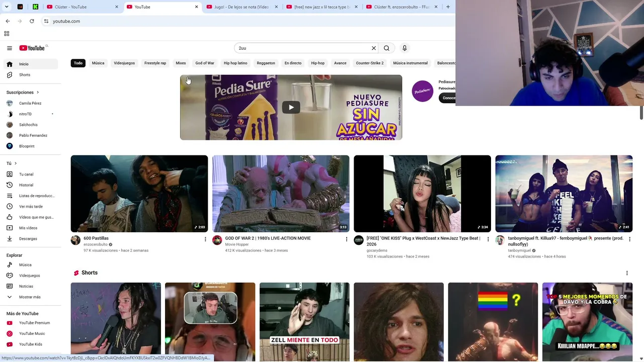Clear the search box text
The image size is (644, 362).
[374, 48]
